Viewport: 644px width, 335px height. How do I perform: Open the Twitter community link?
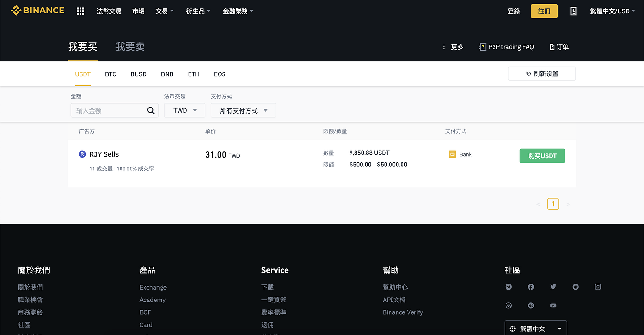click(x=553, y=287)
